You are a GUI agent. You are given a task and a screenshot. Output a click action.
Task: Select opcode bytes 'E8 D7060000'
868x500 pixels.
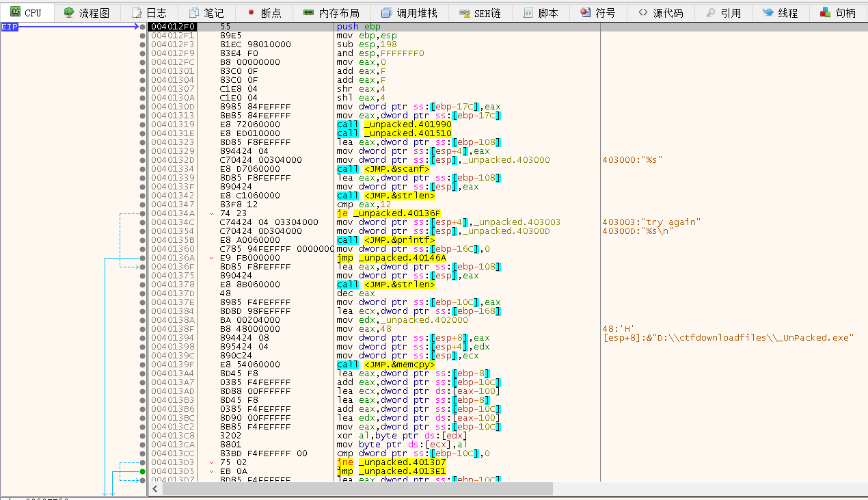tap(250, 169)
